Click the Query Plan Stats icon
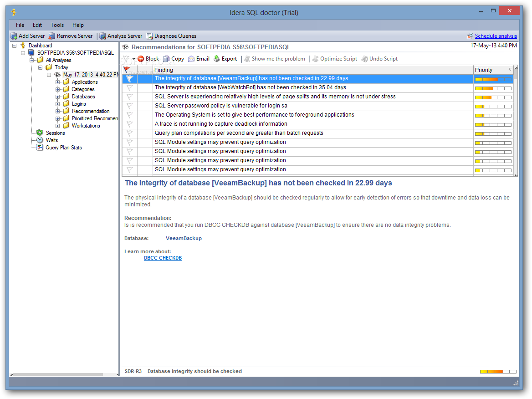The height and width of the screenshot is (399, 532). click(40, 147)
